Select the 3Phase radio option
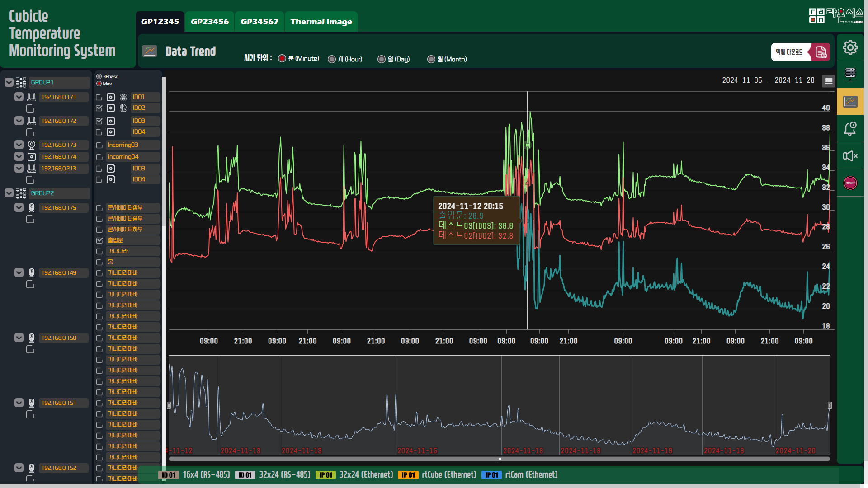The width and height of the screenshot is (868, 488). (x=99, y=76)
